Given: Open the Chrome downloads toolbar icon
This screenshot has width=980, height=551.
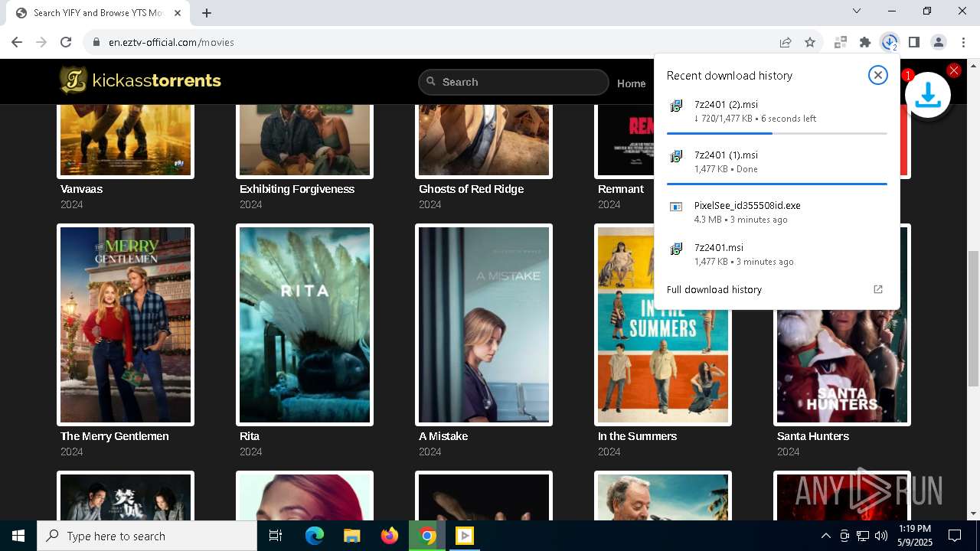Looking at the screenshot, I should [890, 43].
